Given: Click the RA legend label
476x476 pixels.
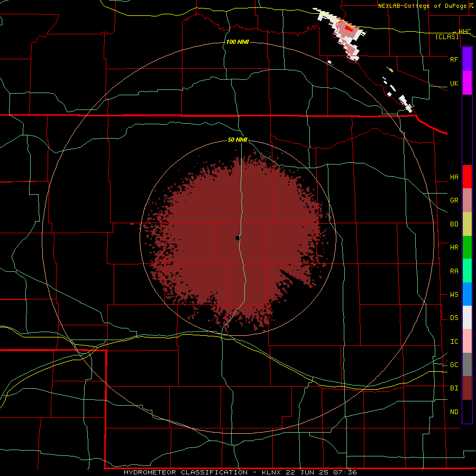Looking at the screenshot, I should pyautogui.click(x=454, y=271).
